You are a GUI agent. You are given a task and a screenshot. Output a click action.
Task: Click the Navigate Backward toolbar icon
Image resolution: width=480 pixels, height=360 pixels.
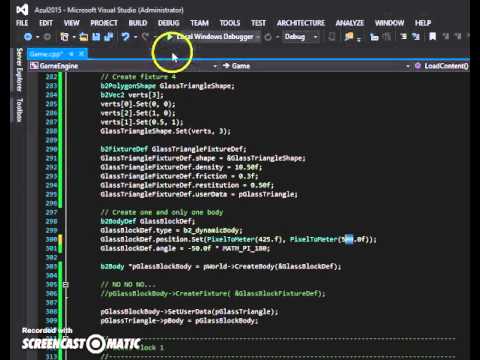coord(28,37)
